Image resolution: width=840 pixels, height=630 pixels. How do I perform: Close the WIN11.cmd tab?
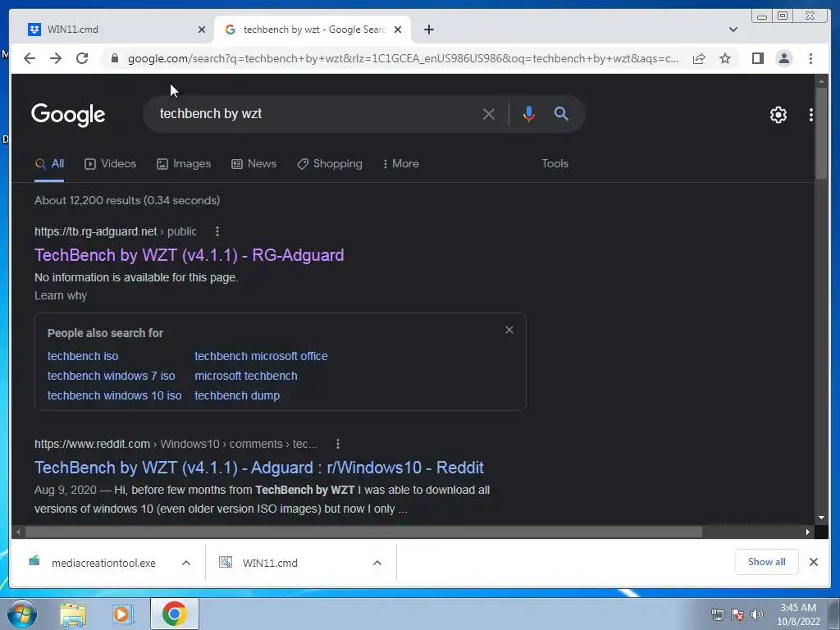202,30
